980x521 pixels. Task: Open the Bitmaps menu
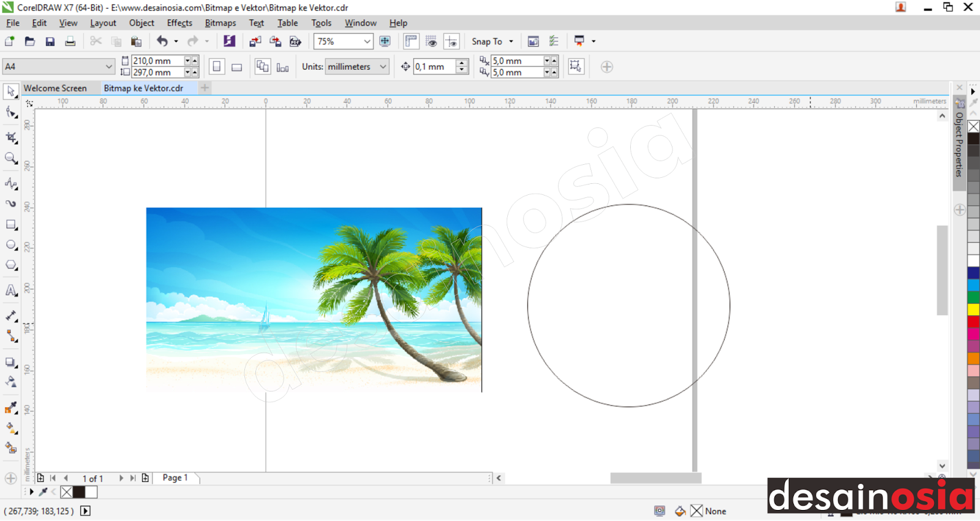pos(220,23)
